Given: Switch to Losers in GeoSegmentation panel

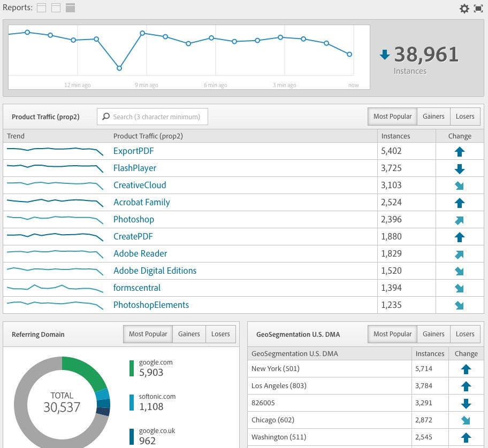Looking at the screenshot, I should tap(465, 334).
